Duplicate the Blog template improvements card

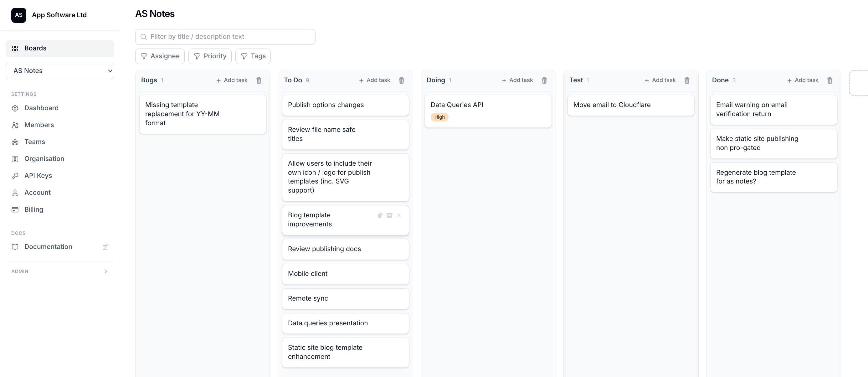[380, 215]
